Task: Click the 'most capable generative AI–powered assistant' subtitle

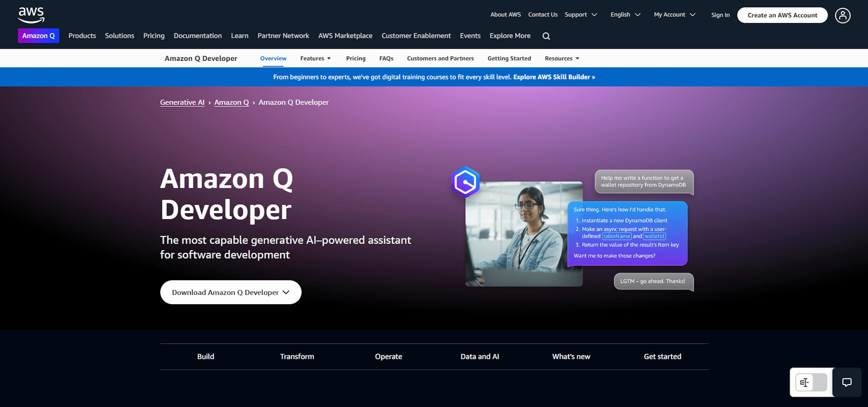Action: coord(285,247)
